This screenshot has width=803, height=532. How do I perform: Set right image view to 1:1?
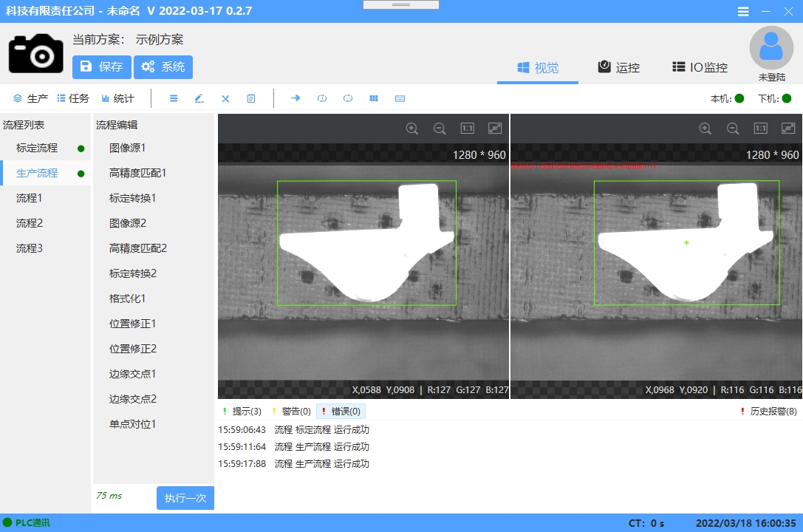(760, 128)
